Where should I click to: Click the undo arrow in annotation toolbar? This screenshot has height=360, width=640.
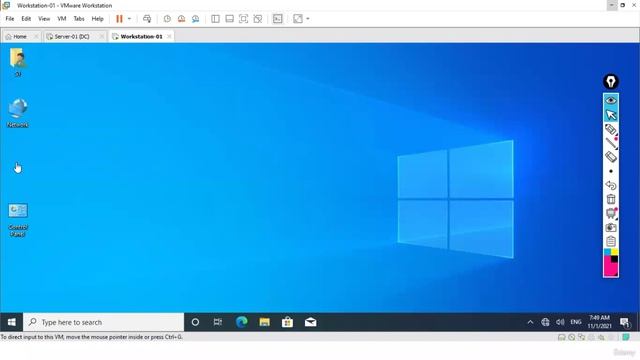click(x=611, y=185)
